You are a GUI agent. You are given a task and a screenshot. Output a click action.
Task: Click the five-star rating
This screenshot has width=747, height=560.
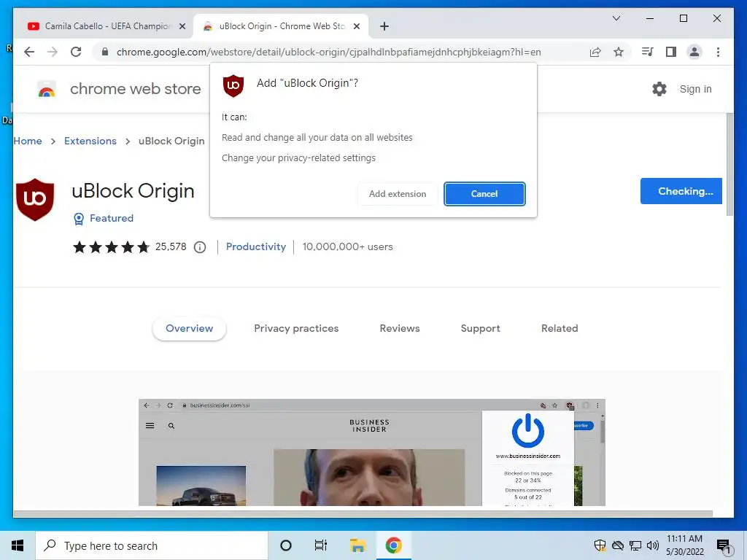[x=111, y=246]
